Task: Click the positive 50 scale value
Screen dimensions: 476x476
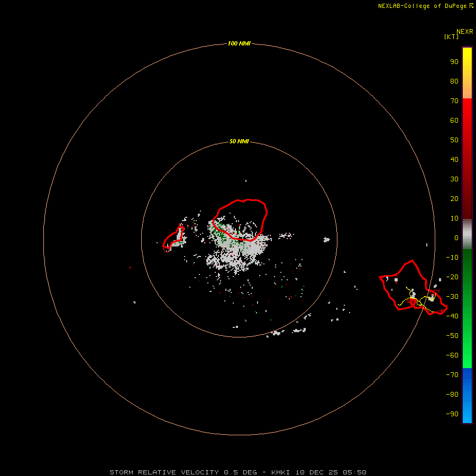Action: click(x=454, y=140)
